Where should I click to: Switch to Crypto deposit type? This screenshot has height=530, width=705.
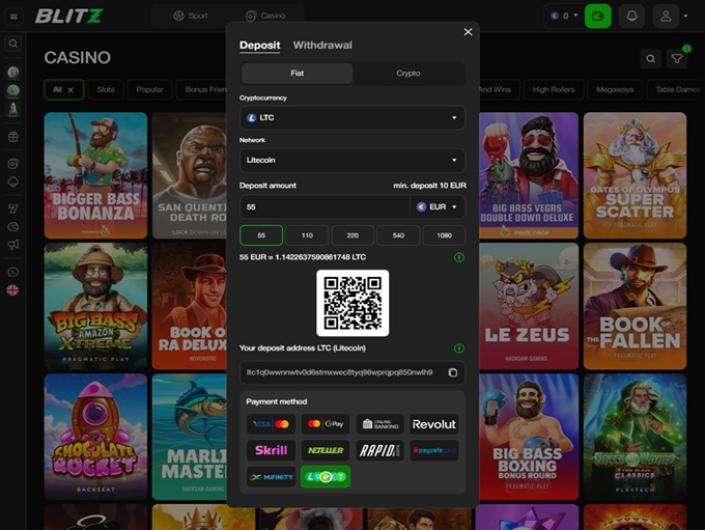pos(408,73)
